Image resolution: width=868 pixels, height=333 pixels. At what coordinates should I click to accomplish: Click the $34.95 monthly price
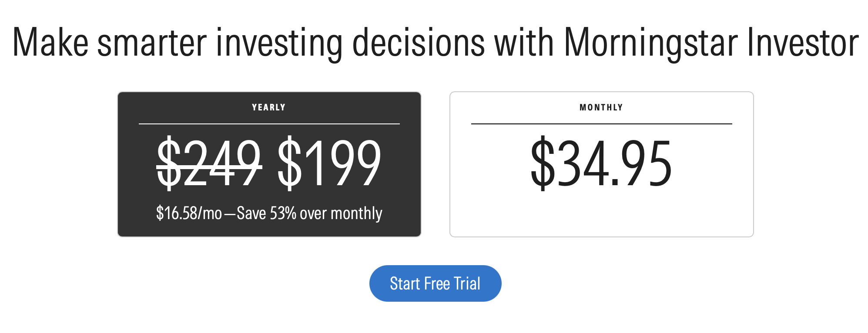(601, 163)
